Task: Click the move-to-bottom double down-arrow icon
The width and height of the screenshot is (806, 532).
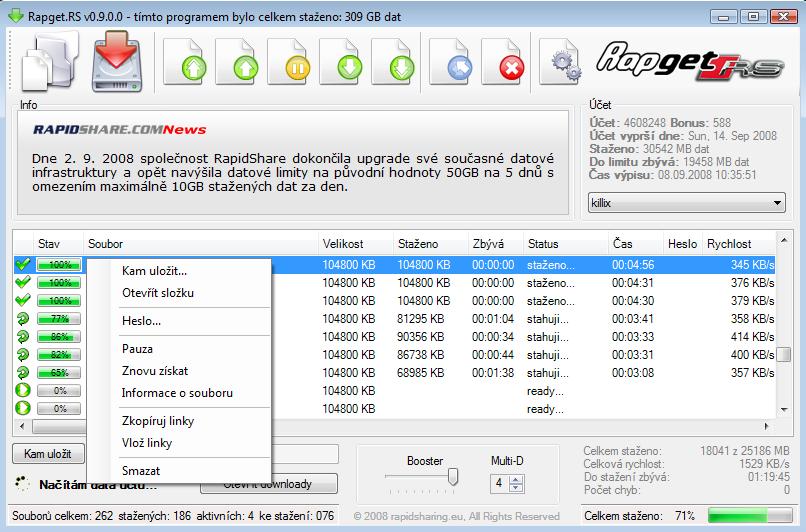Action: (x=393, y=61)
